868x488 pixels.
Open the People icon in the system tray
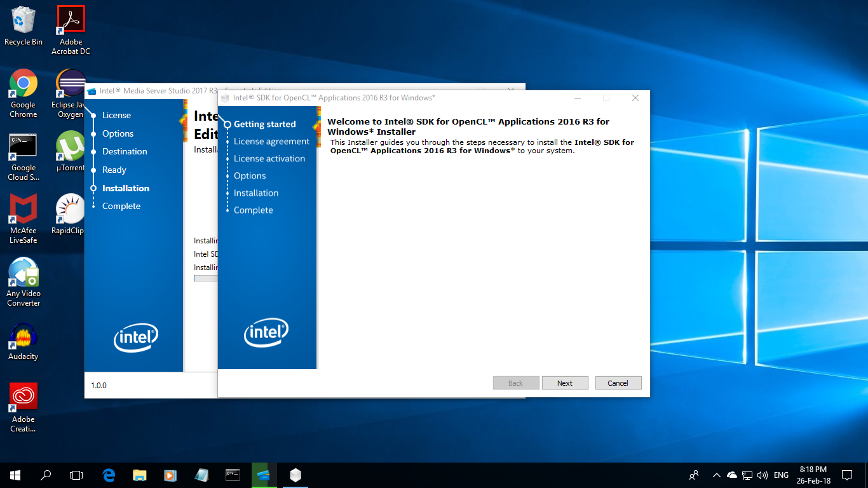[694, 475]
